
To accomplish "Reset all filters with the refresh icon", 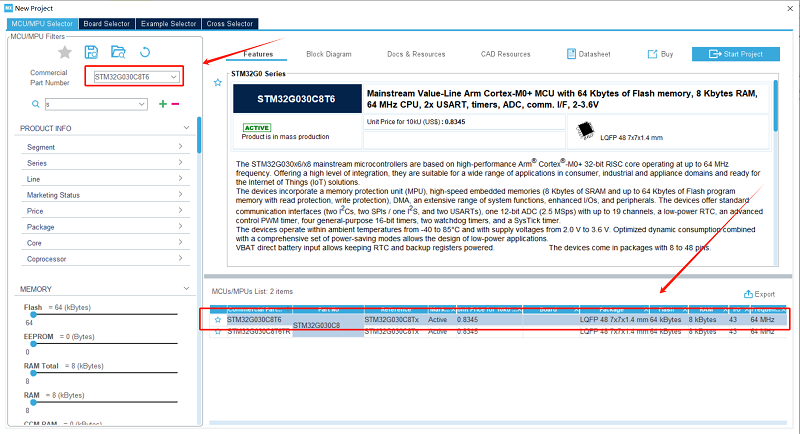I will pyautogui.click(x=145, y=52).
